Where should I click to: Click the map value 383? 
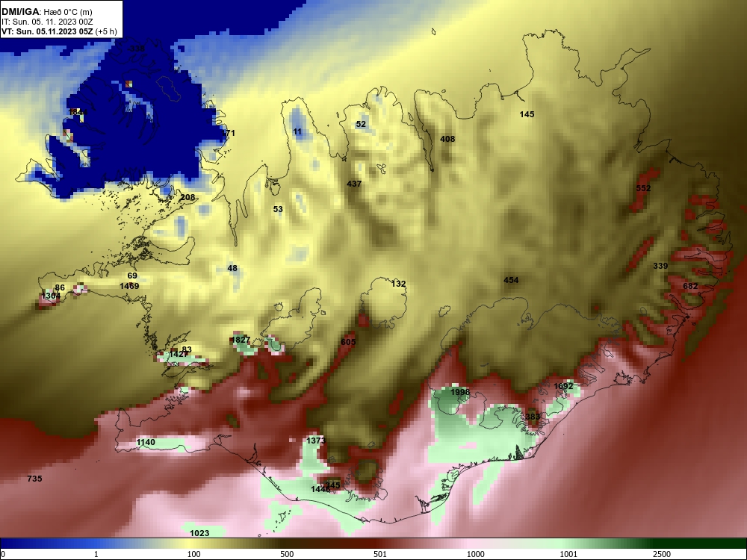click(x=533, y=417)
